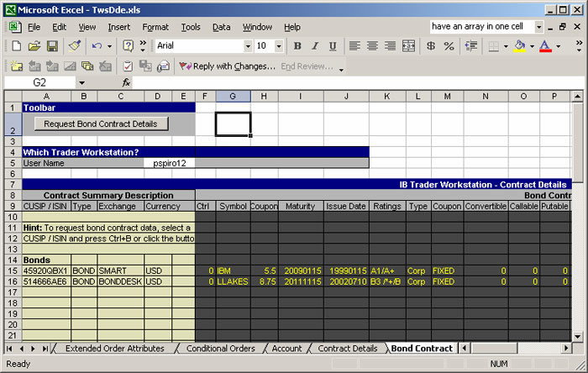The width and height of the screenshot is (588, 373).
Task: Select column G header
Action: pos(233,97)
